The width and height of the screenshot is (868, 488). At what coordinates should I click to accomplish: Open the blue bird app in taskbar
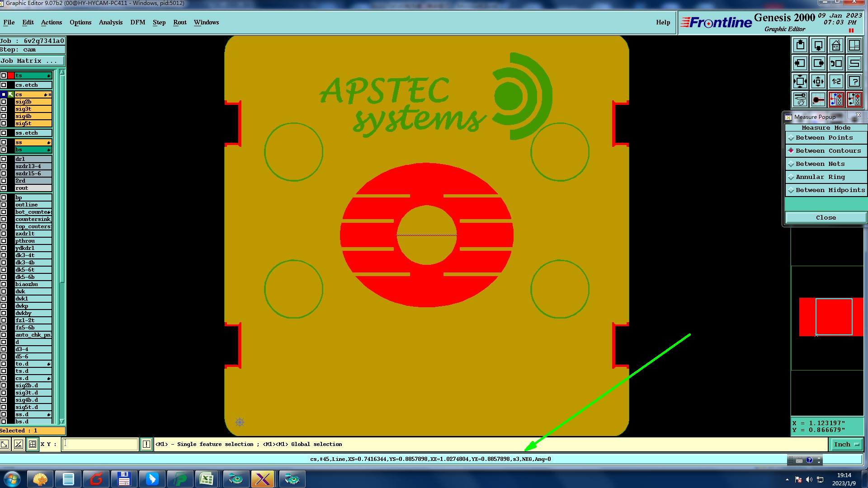(152, 479)
